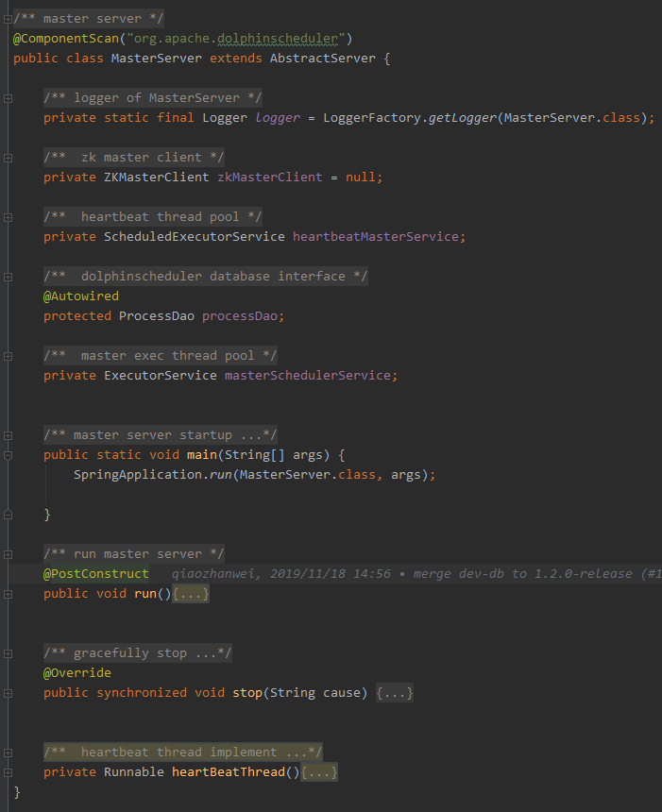662x812 pixels.
Task: Click fold end marker at main method's closing brace
Action: click(x=8, y=515)
